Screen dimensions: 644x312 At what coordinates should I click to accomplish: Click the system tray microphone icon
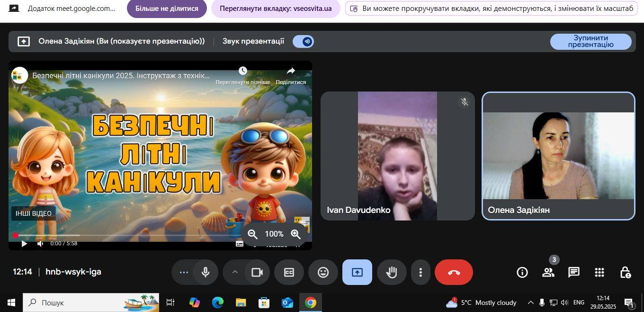(x=542, y=303)
